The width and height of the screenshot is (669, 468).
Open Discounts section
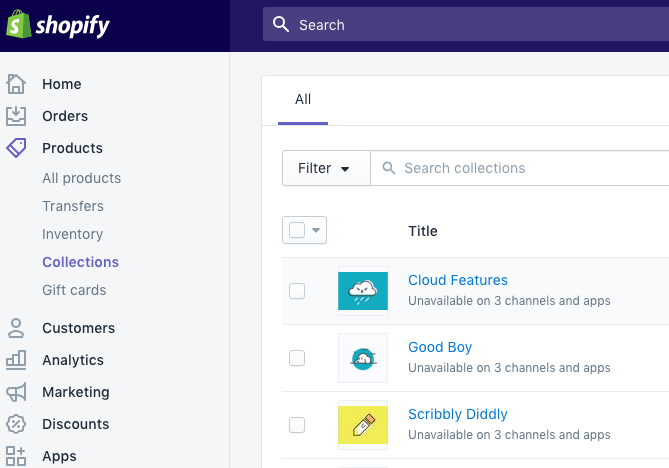click(76, 424)
